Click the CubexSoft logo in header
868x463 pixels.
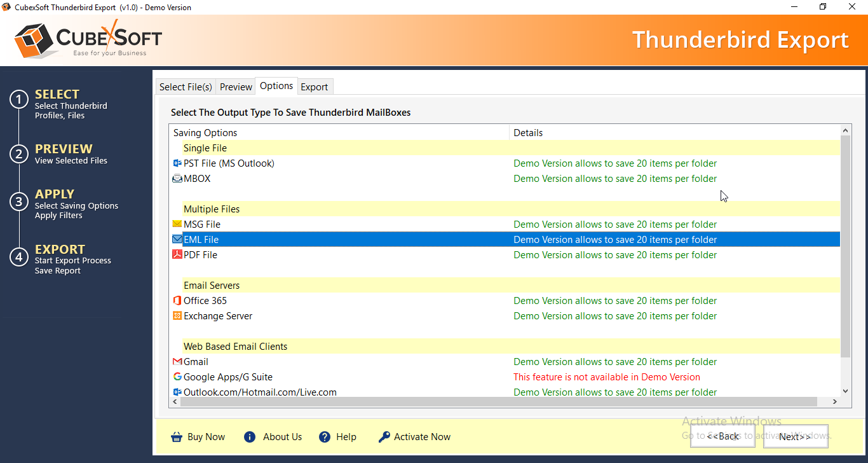88,39
